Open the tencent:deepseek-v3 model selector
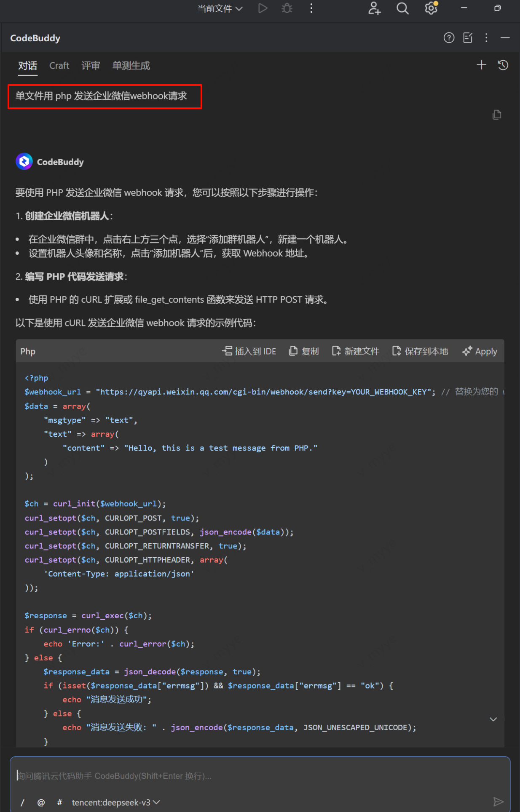 (x=115, y=802)
